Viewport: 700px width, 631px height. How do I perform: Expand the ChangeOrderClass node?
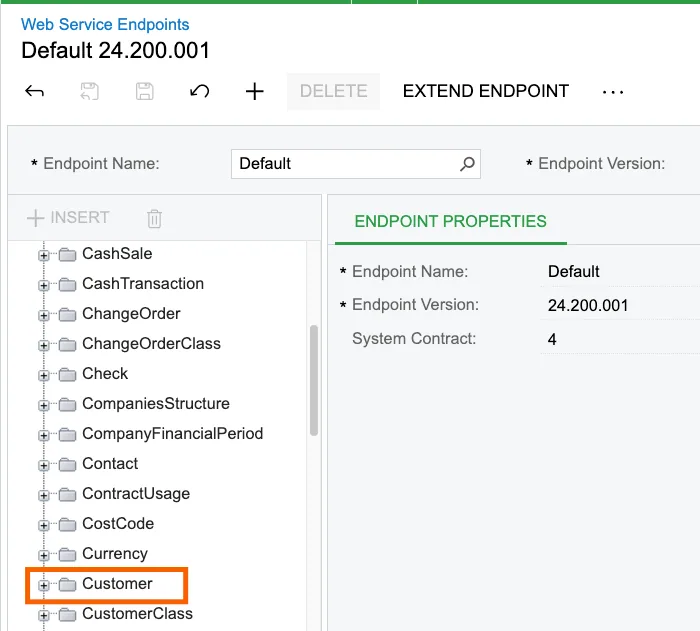pos(44,345)
